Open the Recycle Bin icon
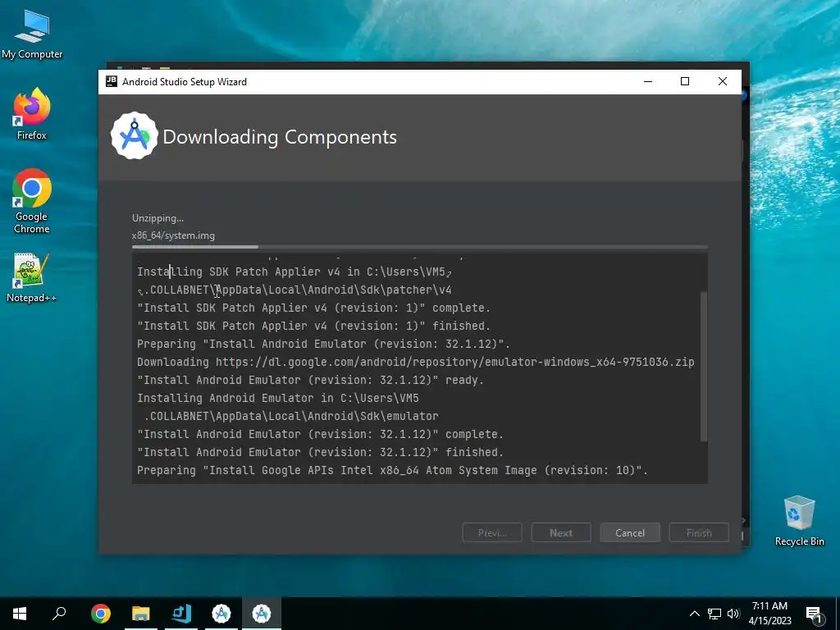Screen dimensions: 840x630 [799, 521]
